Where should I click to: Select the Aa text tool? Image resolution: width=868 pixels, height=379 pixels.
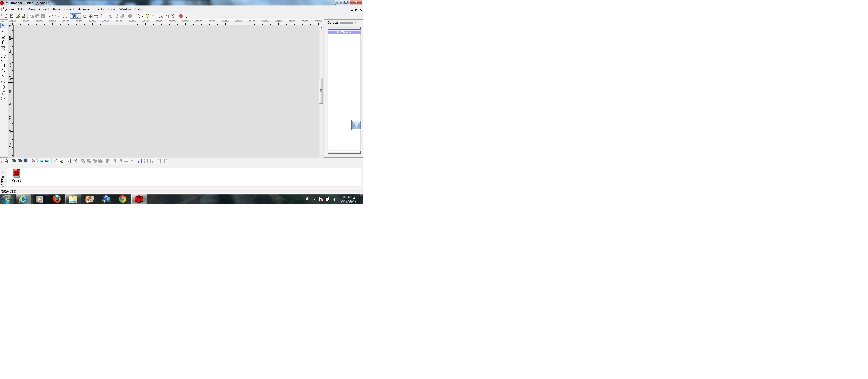[x=3, y=31]
